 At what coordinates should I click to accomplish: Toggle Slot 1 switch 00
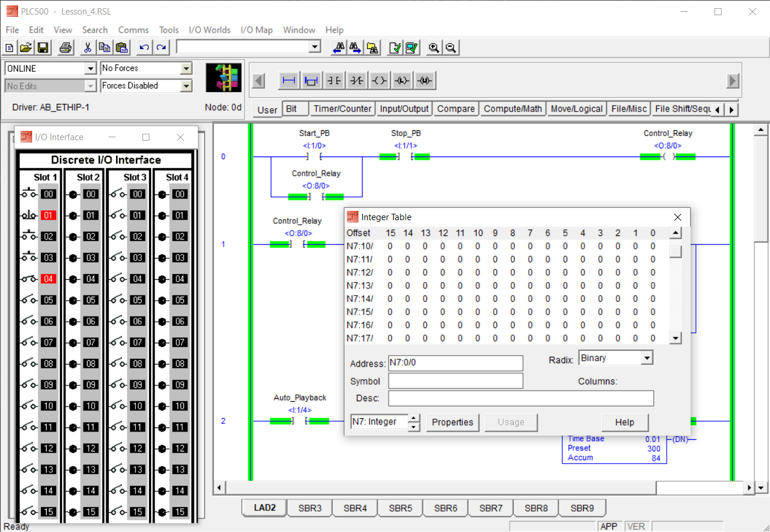tap(29, 194)
